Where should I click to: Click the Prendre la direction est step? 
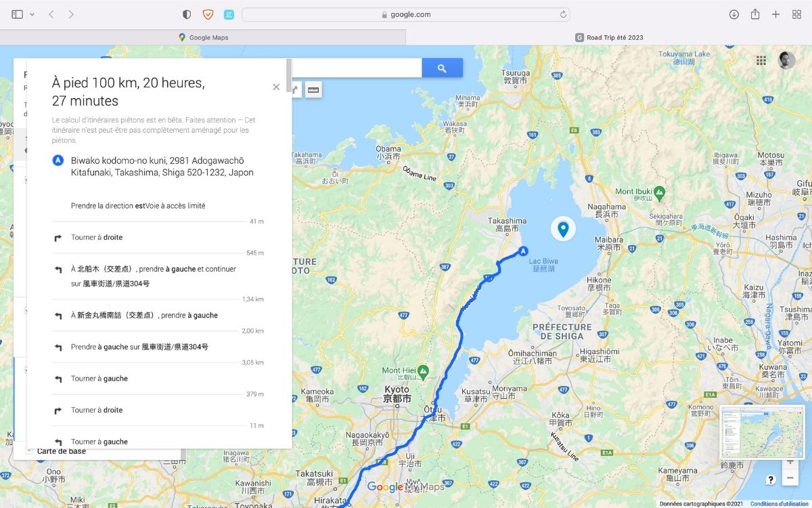pyautogui.click(x=138, y=206)
